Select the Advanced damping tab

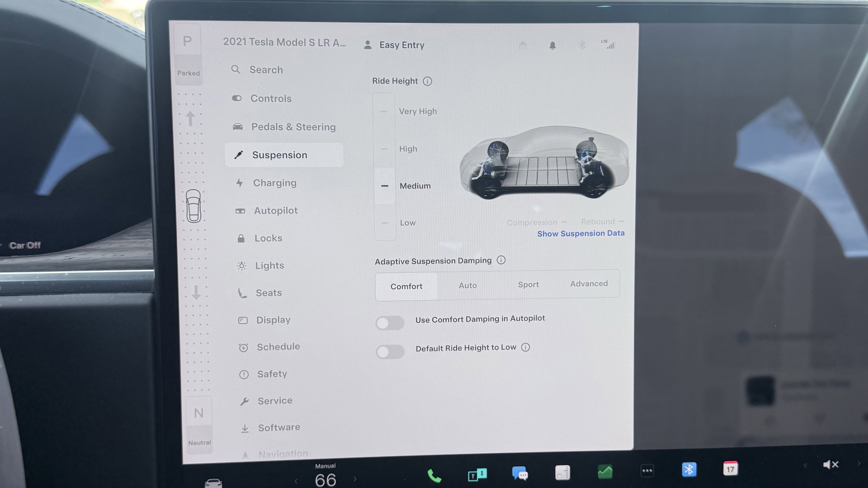pyautogui.click(x=589, y=284)
